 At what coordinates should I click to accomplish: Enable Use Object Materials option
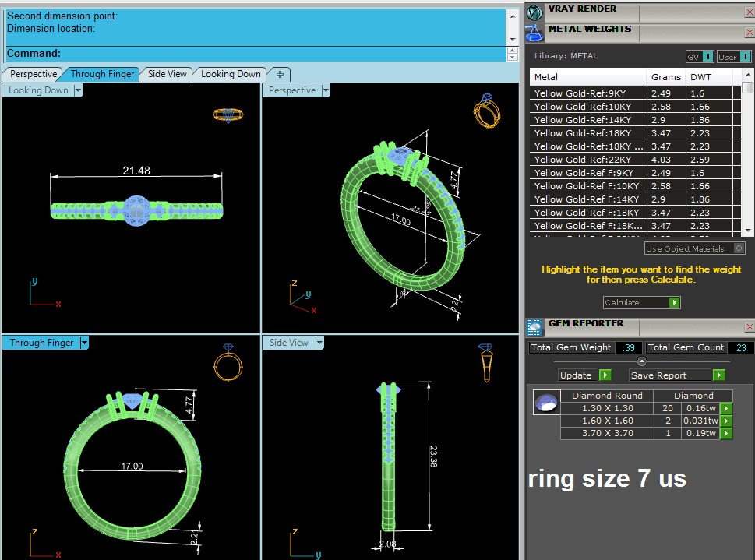(739, 248)
